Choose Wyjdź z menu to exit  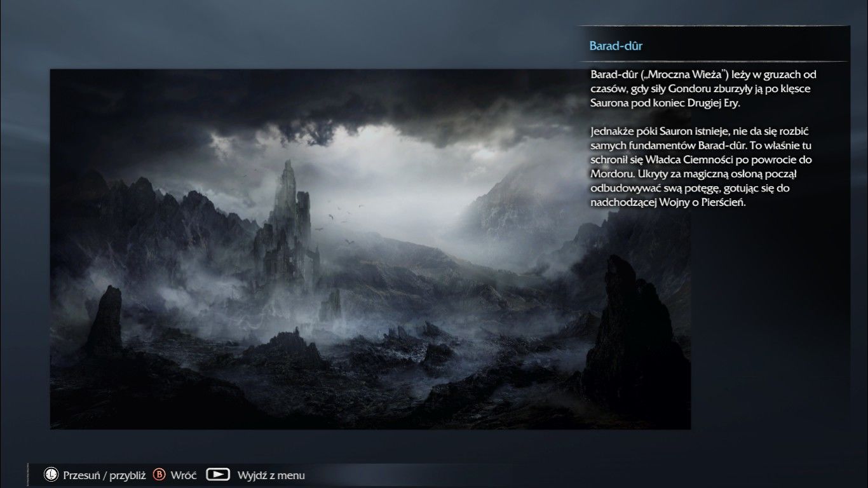(x=271, y=475)
